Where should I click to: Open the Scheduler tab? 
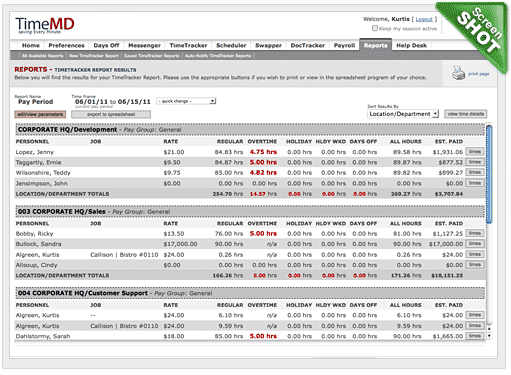click(231, 45)
